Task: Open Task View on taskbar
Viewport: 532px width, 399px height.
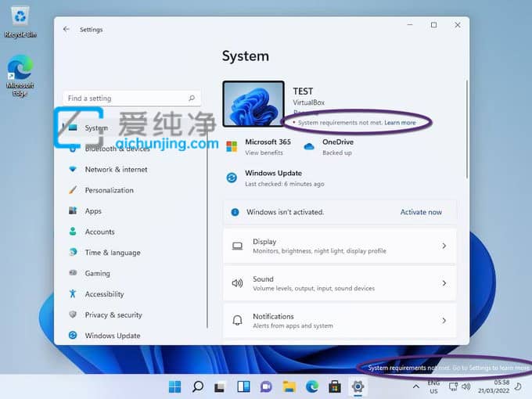Action: pyautogui.click(x=220, y=386)
